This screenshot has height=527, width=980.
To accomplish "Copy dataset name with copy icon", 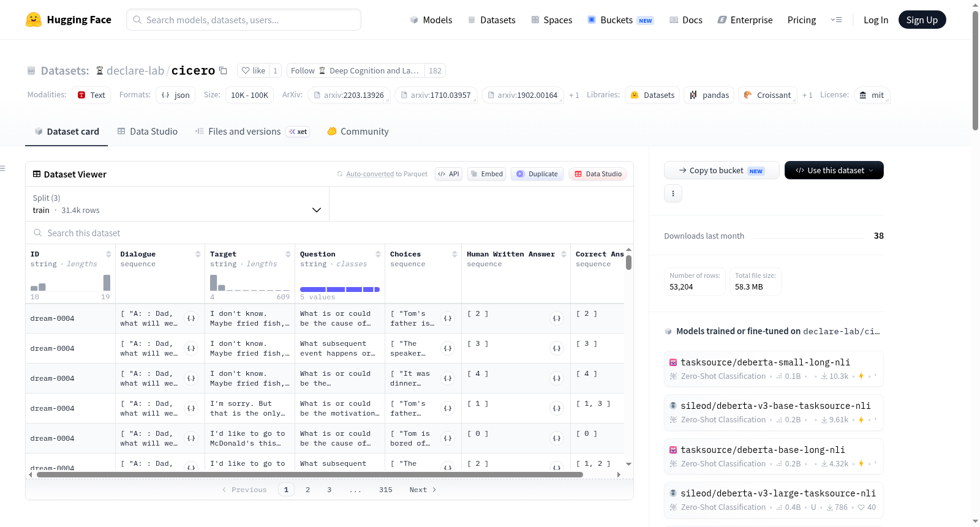I will coord(224,71).
